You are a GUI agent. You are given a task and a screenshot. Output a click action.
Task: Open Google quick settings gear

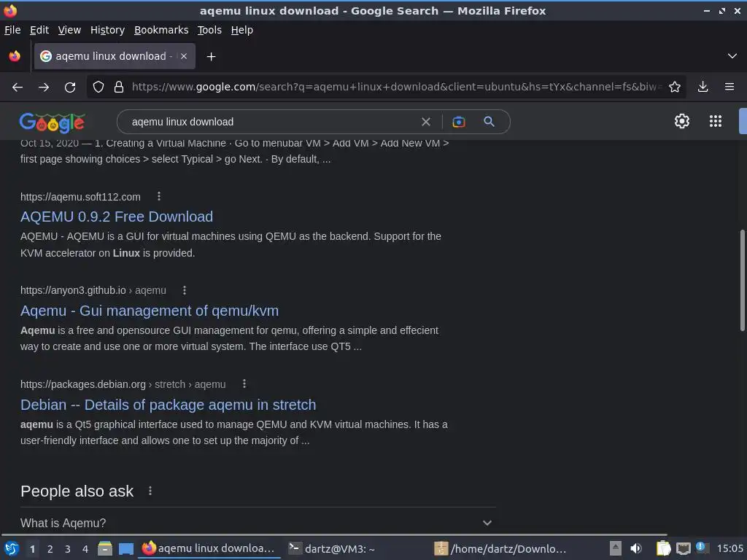pos(682,121)
